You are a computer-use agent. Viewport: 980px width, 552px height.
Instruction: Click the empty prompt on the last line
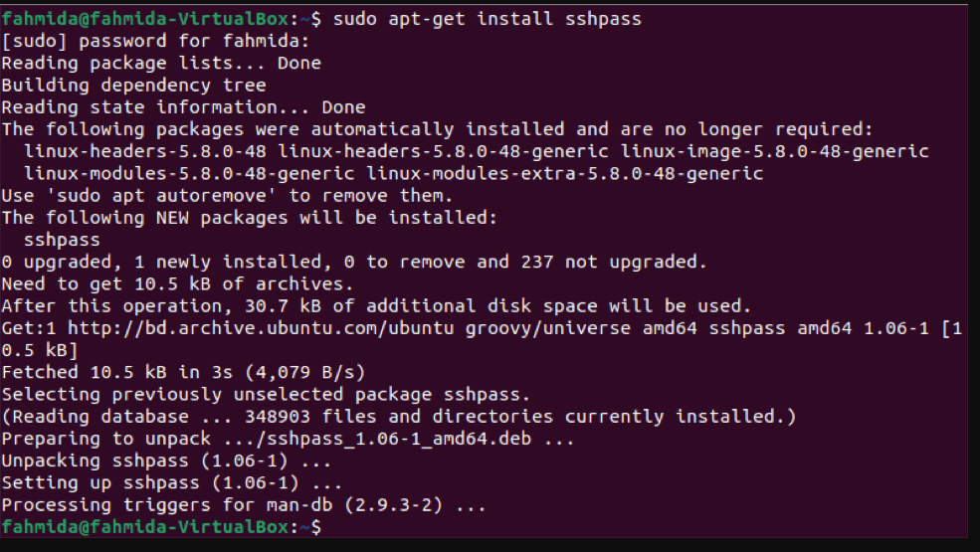coord(161,527)
